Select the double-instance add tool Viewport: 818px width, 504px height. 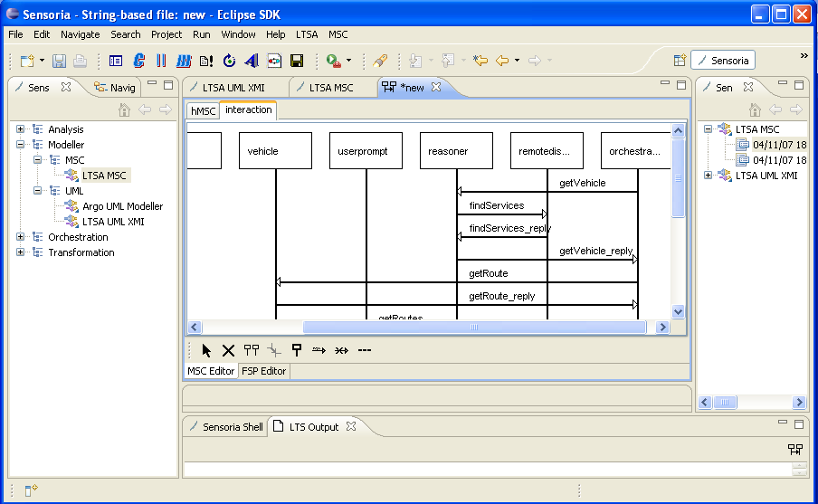click(252, 350)
